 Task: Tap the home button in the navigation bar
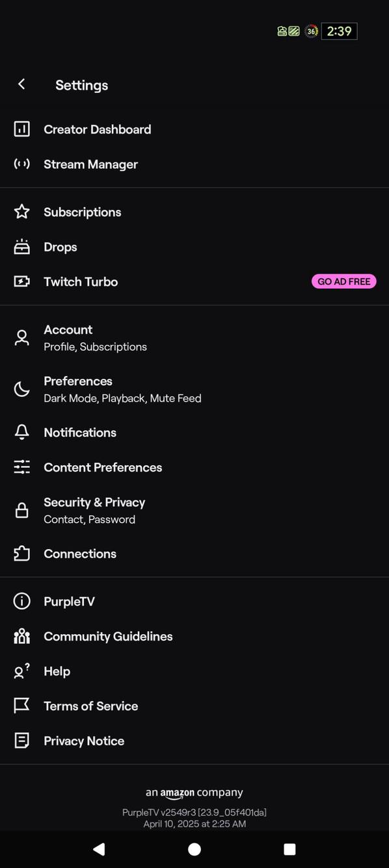[x=194, y=849]
